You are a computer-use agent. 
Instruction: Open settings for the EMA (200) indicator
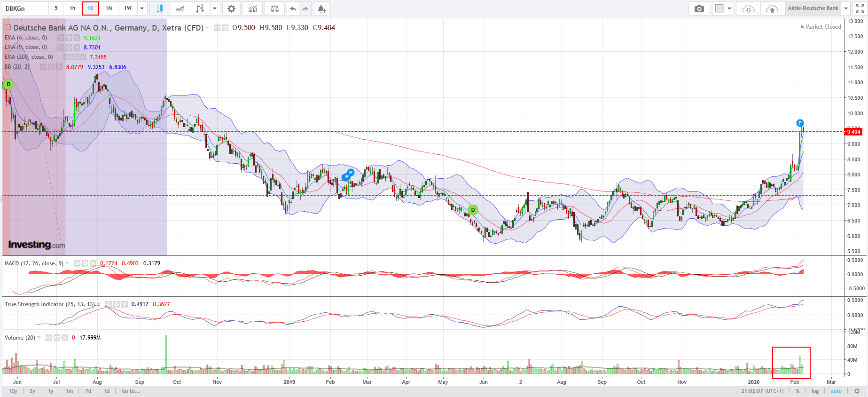pyautogui.click(x=75, y=57)
